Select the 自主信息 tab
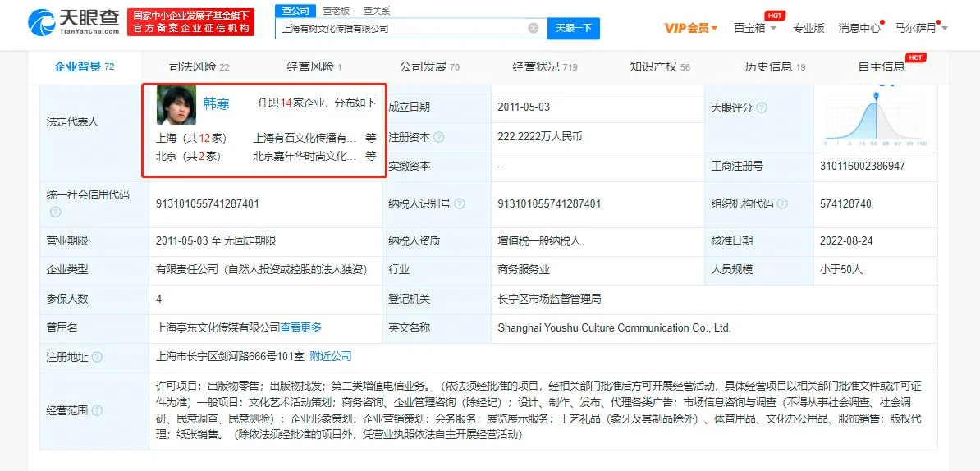The height and width of the screenshot is (471, 980). coord(882,66)
